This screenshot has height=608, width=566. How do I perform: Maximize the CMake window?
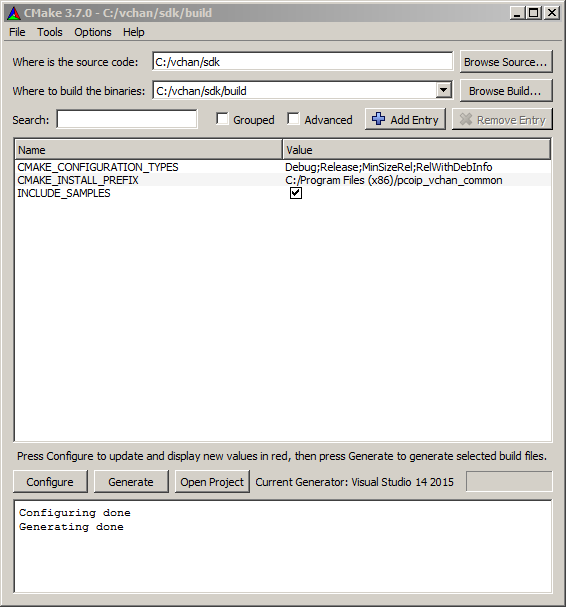click(x=533, y=13)
